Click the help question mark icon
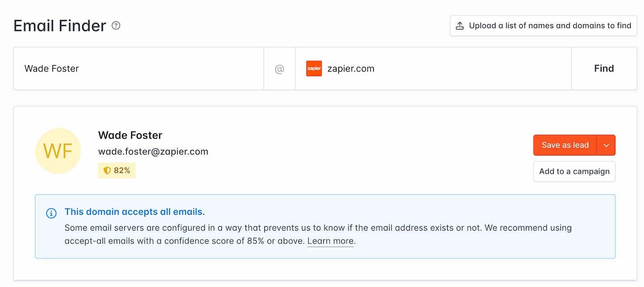 116,26
